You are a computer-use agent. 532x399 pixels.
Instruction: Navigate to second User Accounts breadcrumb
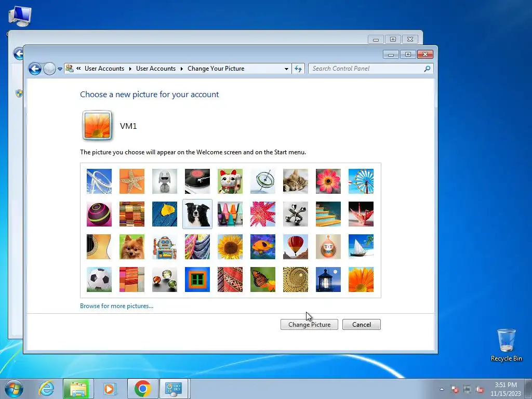[x=156, y=69]
